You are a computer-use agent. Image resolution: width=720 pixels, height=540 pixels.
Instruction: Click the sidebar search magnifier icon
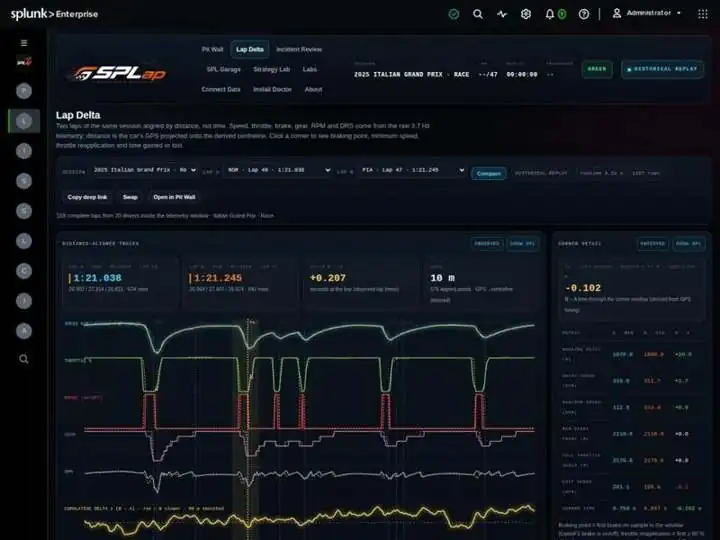(24, 359)
